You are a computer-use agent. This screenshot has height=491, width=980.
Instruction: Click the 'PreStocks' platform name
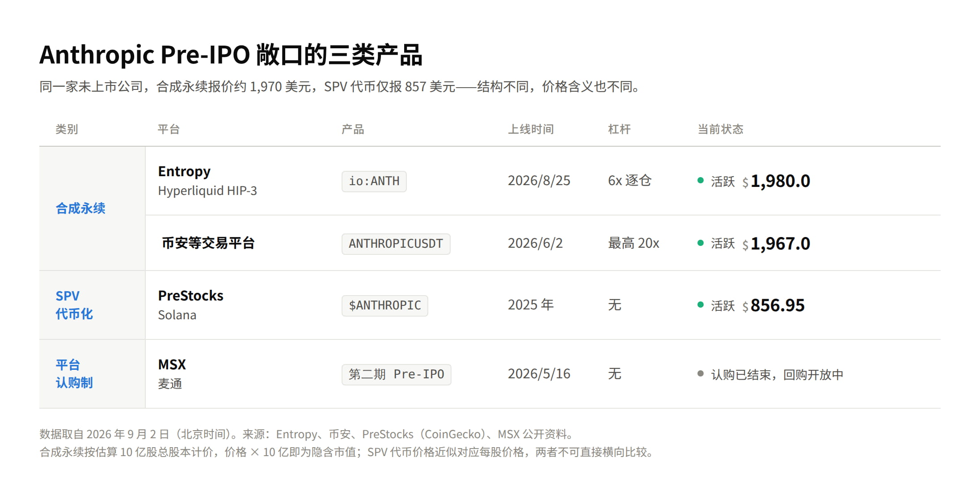click(190, 296)
